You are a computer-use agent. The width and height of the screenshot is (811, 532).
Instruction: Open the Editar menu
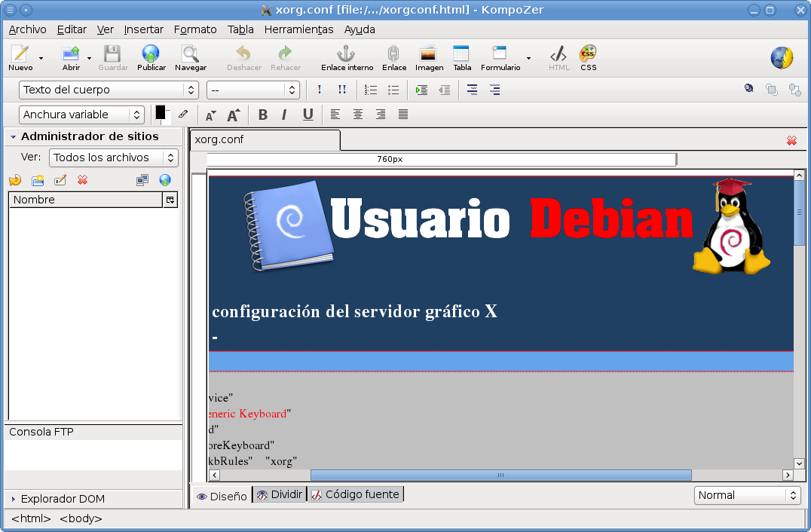point(72,29)
